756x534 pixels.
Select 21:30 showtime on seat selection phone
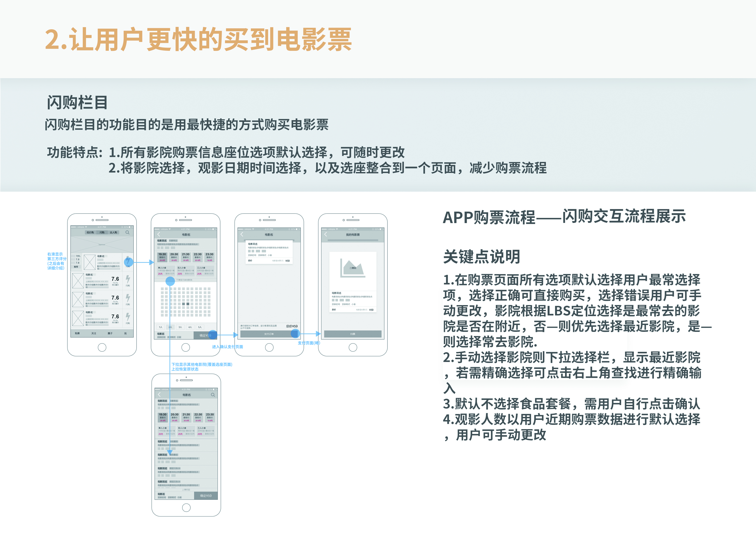pos(186,257)
